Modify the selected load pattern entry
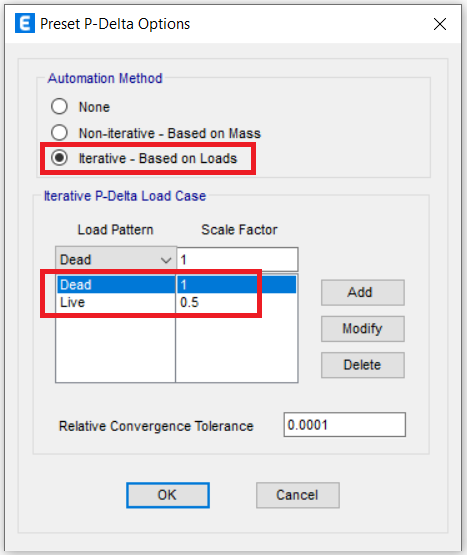The height and width of the screenshot is (555, 467). click(363, 328)
